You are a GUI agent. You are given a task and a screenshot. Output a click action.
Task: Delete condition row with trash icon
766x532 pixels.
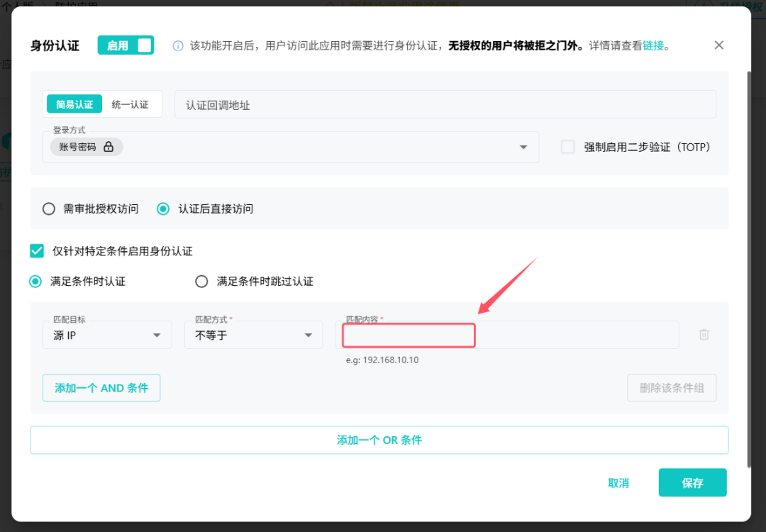pyautogui.click(x=704, y=335)
